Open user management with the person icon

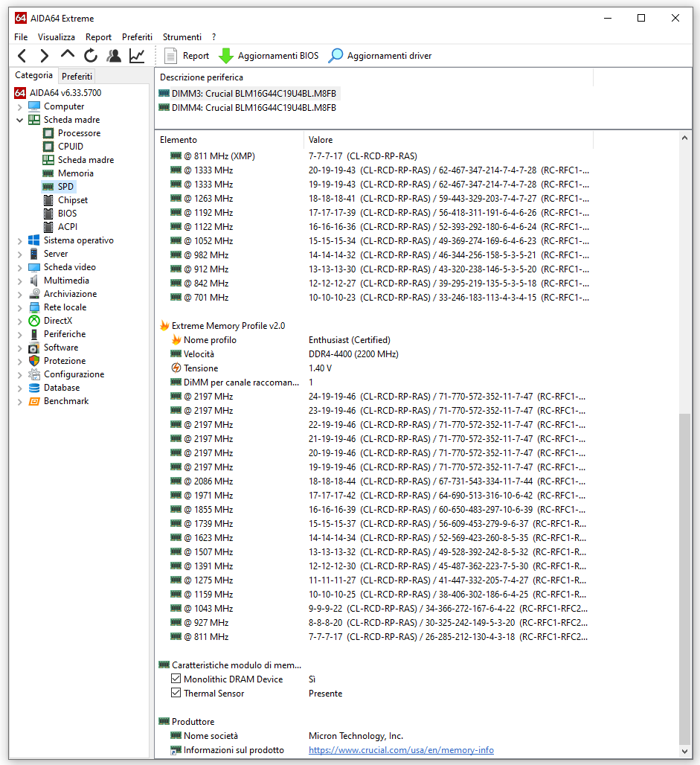click(x=114, y=56)
